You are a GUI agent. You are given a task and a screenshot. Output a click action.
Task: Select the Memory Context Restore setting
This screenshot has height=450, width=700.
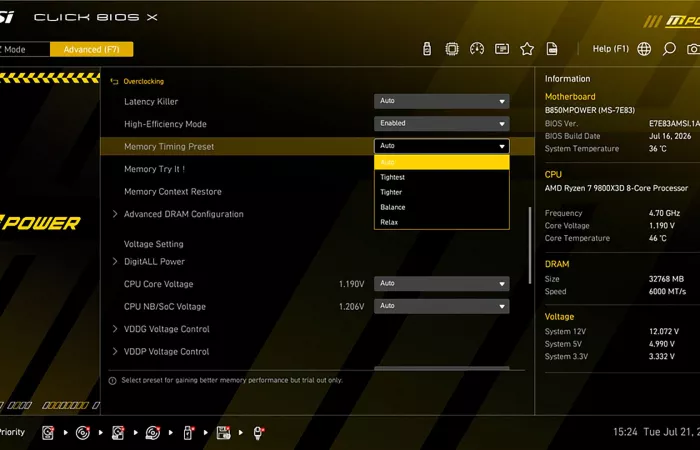(x=173, y=192)
